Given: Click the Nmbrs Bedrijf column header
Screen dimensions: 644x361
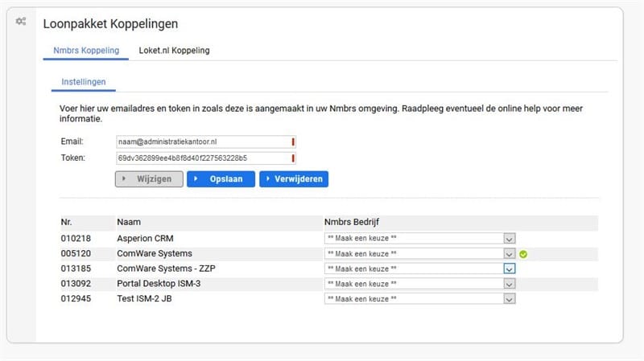Looking at the screenshot, I should pos(352,222).
